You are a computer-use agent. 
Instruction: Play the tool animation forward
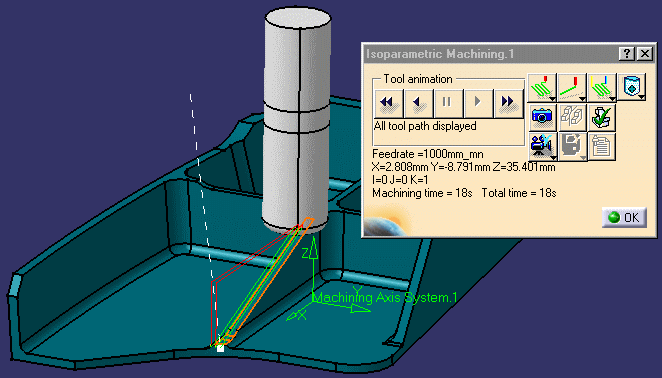(478, 103)
